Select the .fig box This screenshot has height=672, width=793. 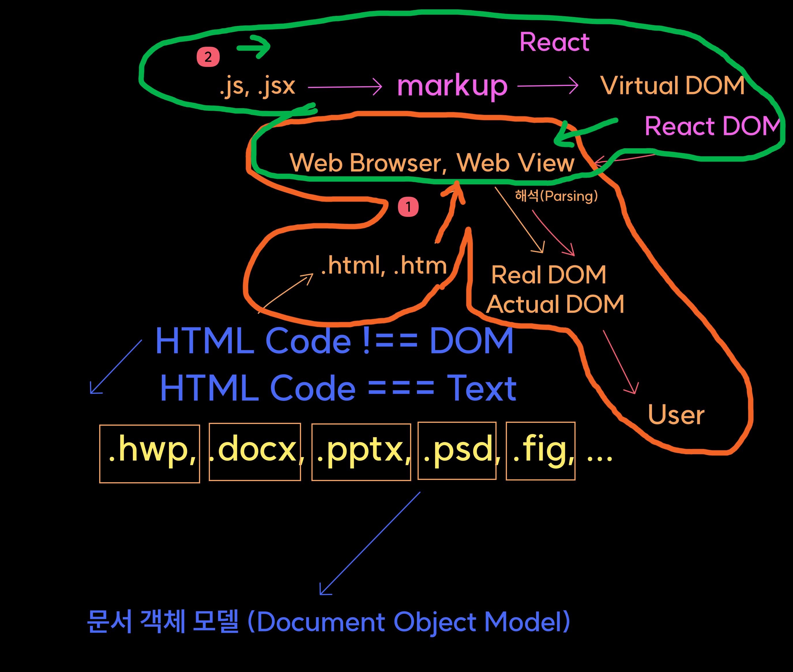(540, 451)
